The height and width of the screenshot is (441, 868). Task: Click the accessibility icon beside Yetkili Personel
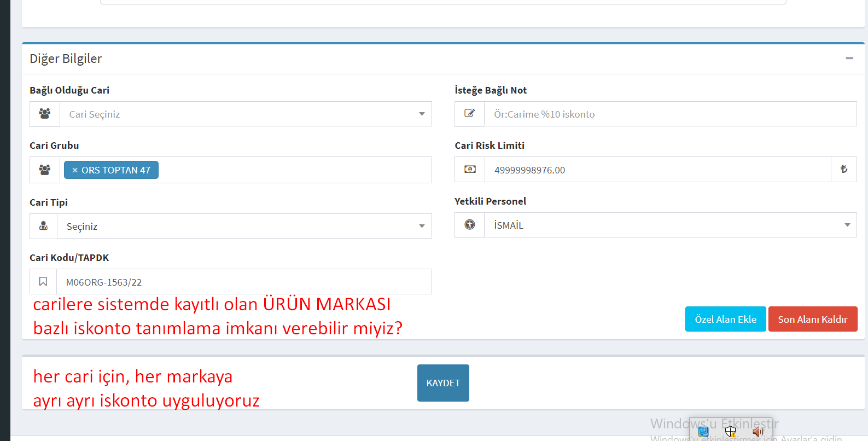coord(469,225)
